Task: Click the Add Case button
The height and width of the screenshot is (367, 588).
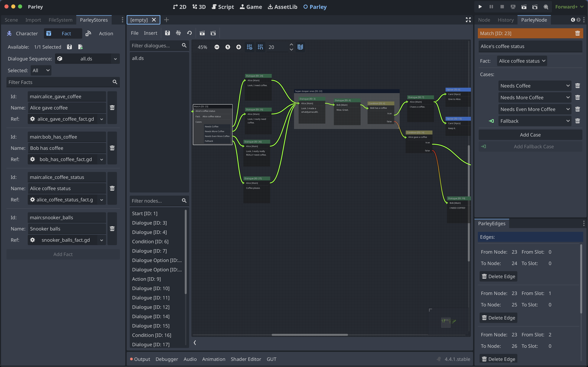Action: [530, 135]
